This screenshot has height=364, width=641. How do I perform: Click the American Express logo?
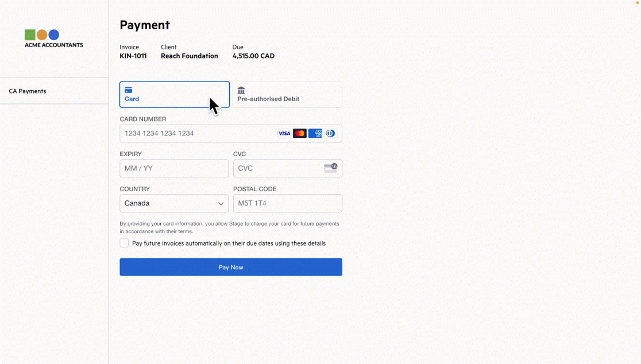(x=315, y=133)
